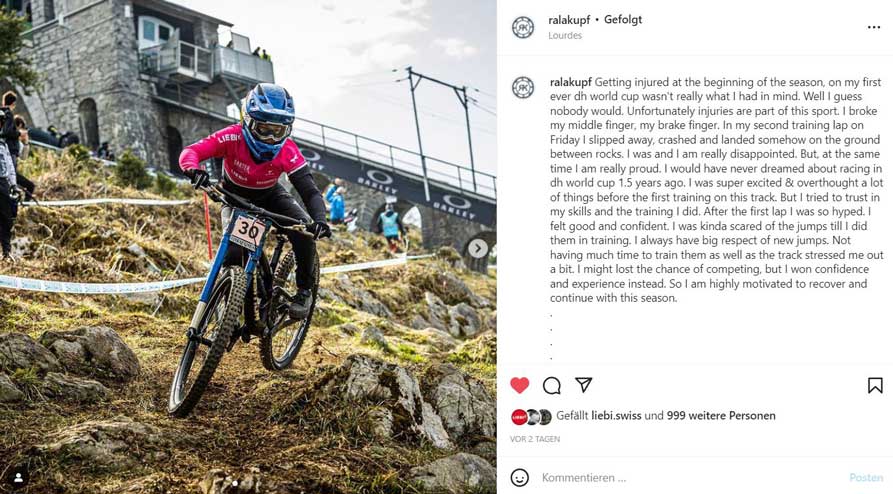This screenshot has width=893, height=494.
Task: Click the ralakupf header profile avatar
Action: pos(523,27)
